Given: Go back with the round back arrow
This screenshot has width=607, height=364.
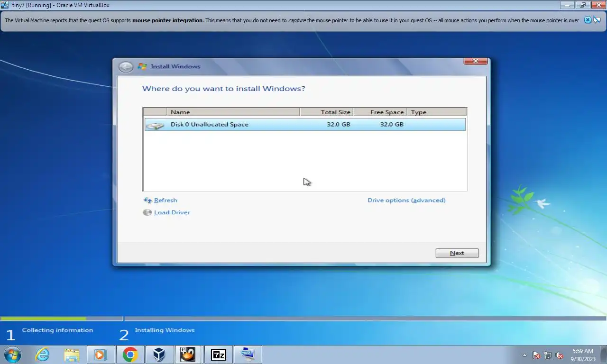Looking at the screenshot, I should 126,67.
